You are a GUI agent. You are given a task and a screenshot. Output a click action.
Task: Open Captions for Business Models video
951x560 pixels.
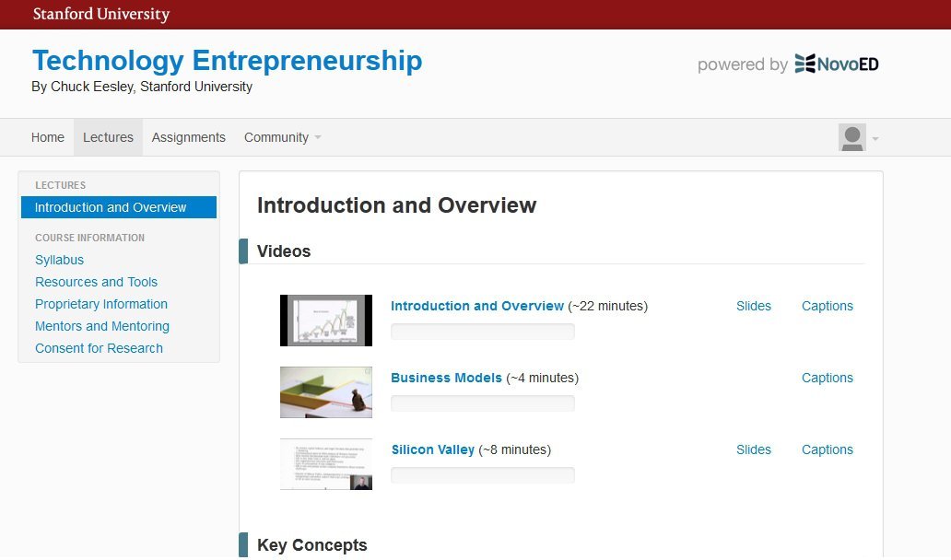pyautogui.click(x=827, y=378)
